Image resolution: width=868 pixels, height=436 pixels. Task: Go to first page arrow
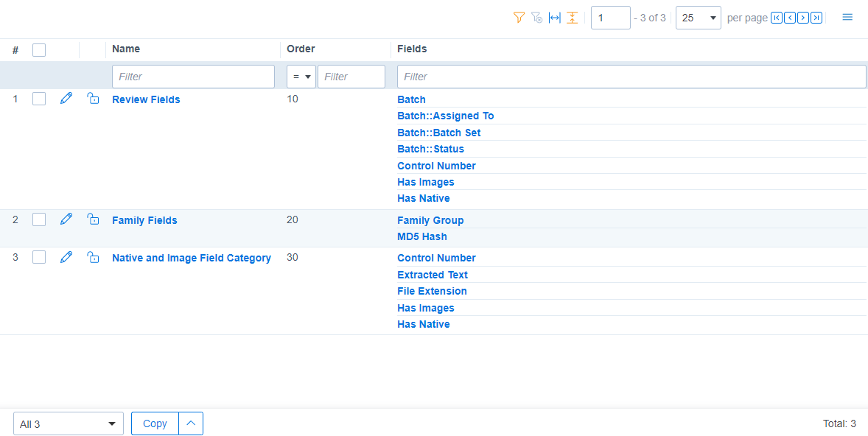coord(777,18)
